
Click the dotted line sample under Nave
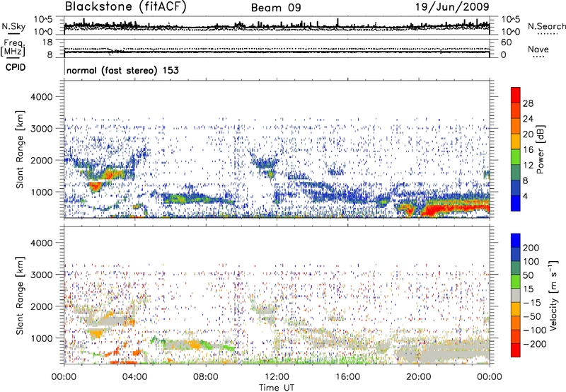point(538,57)
